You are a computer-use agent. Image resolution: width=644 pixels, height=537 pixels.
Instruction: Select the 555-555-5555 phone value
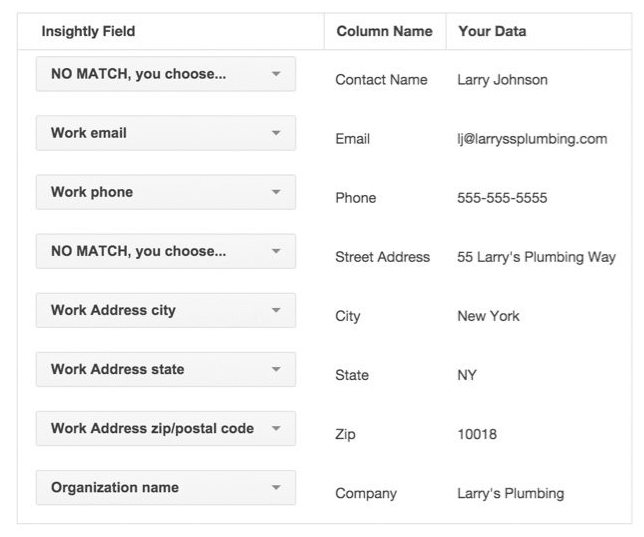502,198
